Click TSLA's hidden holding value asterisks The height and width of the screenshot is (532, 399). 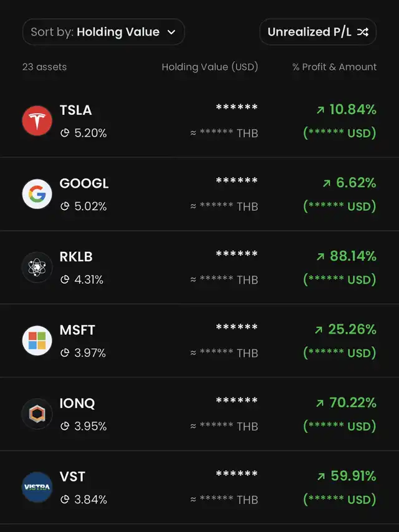click(x=237, y=108)
